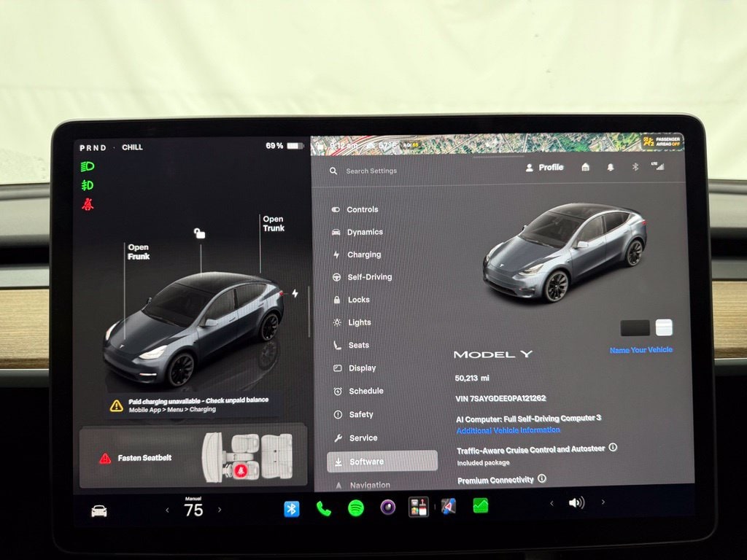Tap the speaker volume icon
The image size is (747, 560).
(576, 503)
